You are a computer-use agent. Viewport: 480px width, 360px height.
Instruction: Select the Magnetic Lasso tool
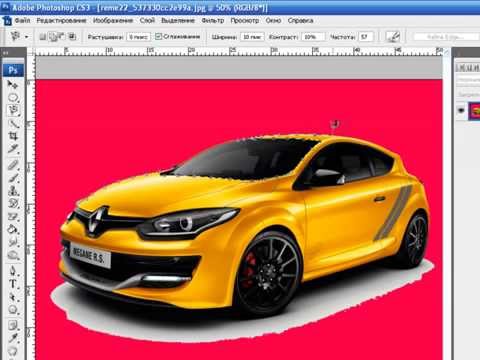pyautogui.click(x=13, y=110)
